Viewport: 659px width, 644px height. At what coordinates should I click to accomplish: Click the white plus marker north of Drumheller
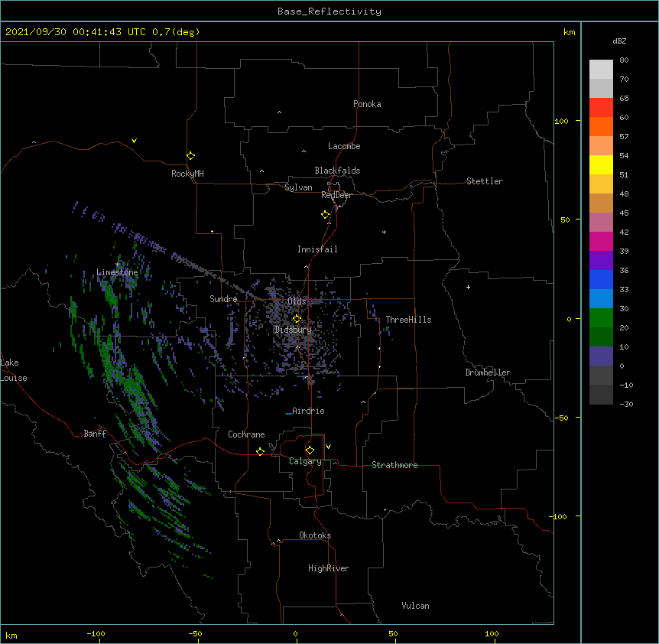pos(468,287)
